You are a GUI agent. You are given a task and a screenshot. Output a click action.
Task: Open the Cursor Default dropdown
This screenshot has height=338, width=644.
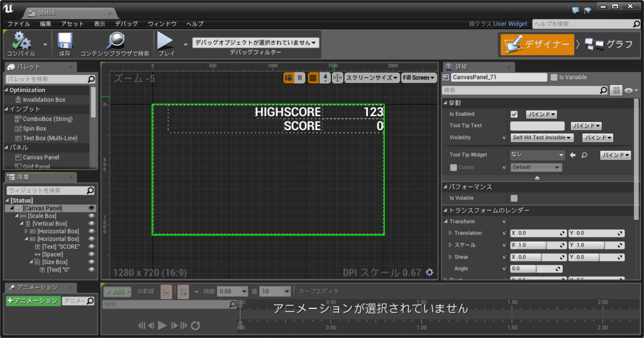coord(536,167)
